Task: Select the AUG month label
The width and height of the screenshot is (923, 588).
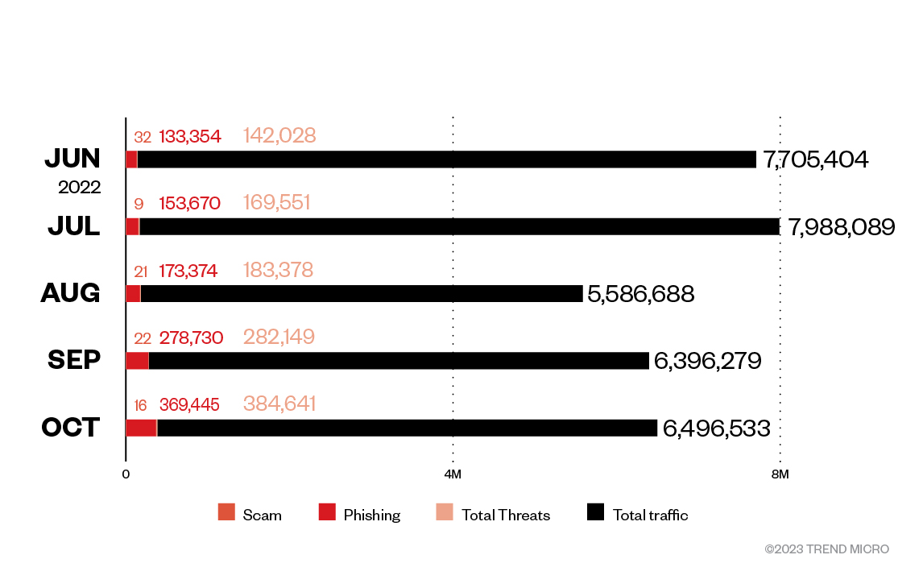Action: point(71,293)
